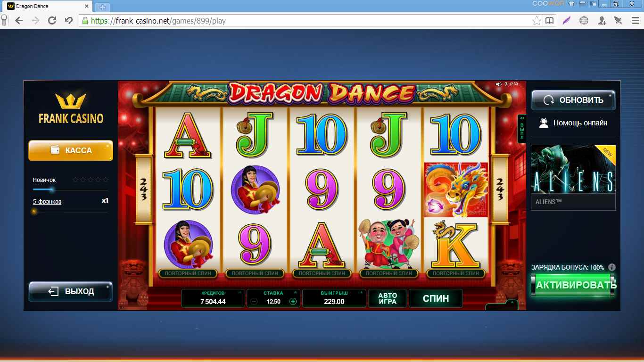This screenshot has height=362, width=644.
Task: Increase bet with plus icon
Action: tap(293, 302)
